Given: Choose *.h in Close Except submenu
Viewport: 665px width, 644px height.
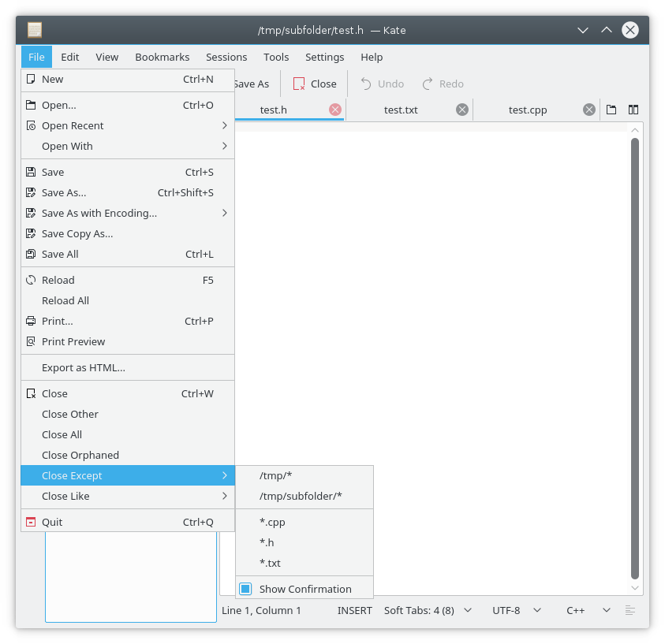Looking at the screenshot, I should [x=304, y=542].
